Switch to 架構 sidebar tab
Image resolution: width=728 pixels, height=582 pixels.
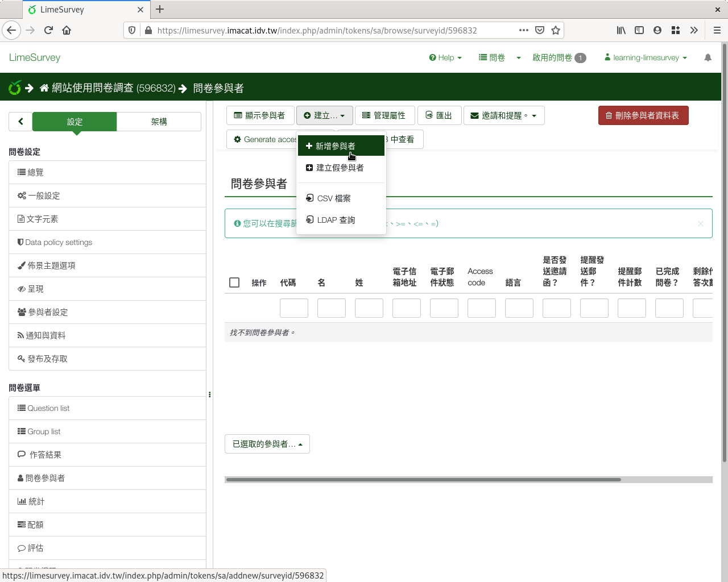[159, 122]
